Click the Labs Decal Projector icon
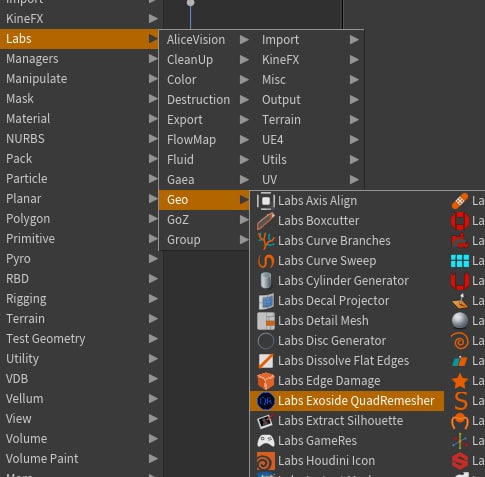 coord(266,301)
